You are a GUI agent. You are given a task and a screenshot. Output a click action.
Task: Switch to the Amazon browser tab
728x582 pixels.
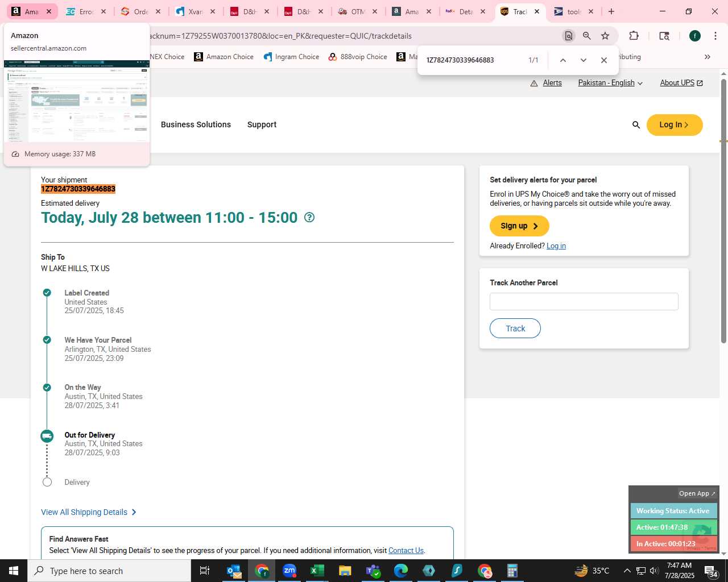point(32,11)
